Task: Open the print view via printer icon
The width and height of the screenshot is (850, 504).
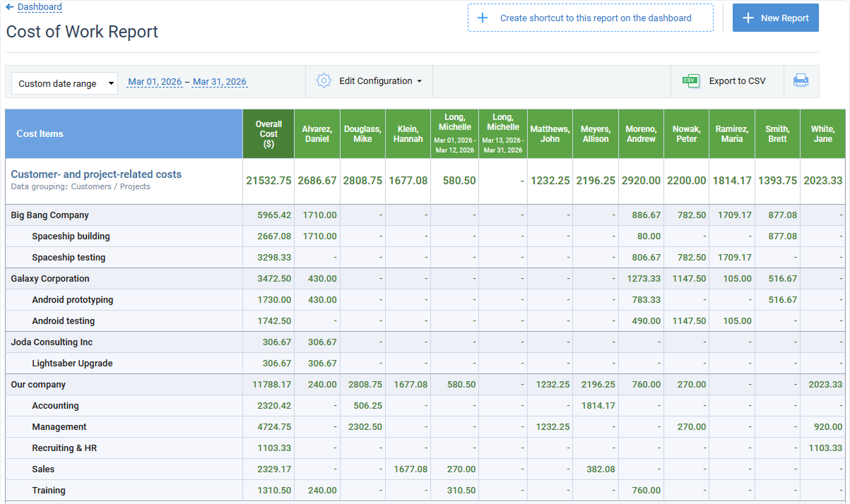Action: [x=801, y=80]
